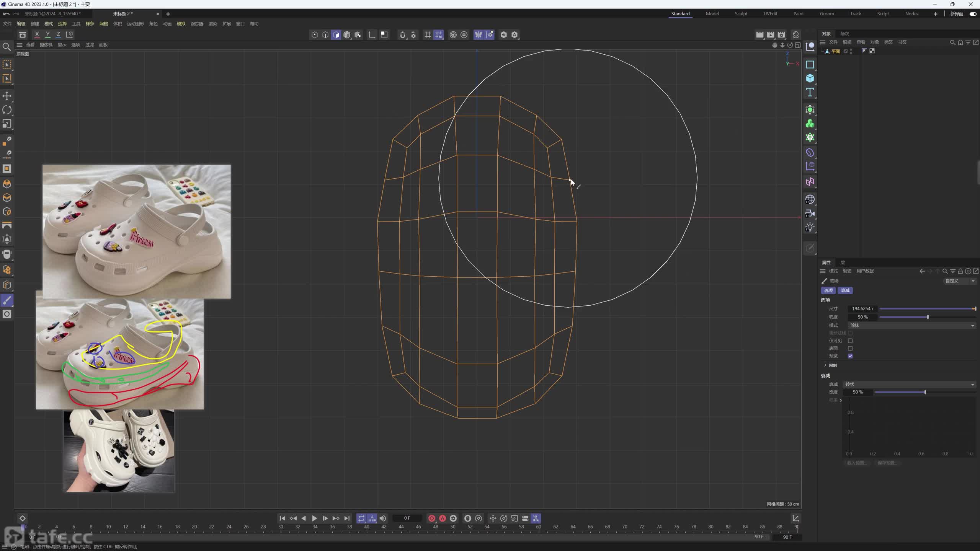Click the Play forward button in timeline
Image resolution: width=980 pixels, height=551 pixels.
tap(314, 518)
